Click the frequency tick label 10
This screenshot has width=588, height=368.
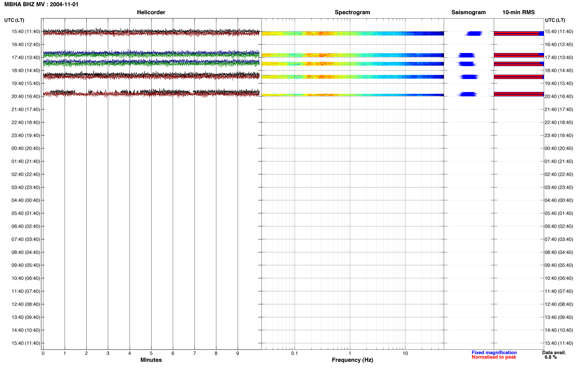[405, 353]
